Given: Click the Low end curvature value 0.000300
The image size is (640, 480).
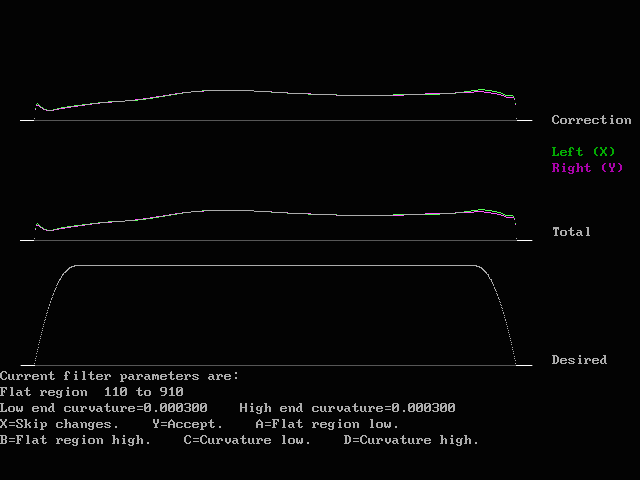Looking at the screenshot, I should tap(176, 408).
